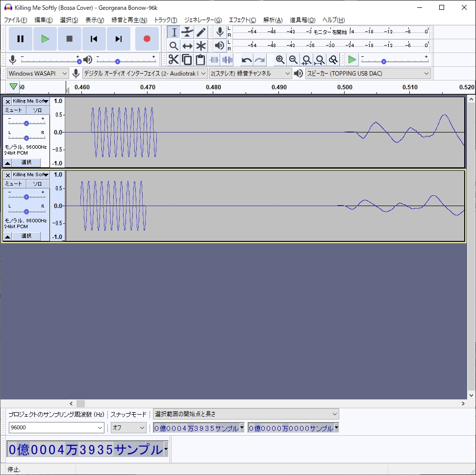
Task: Select the Envelope tool
Action: [187, 32]
